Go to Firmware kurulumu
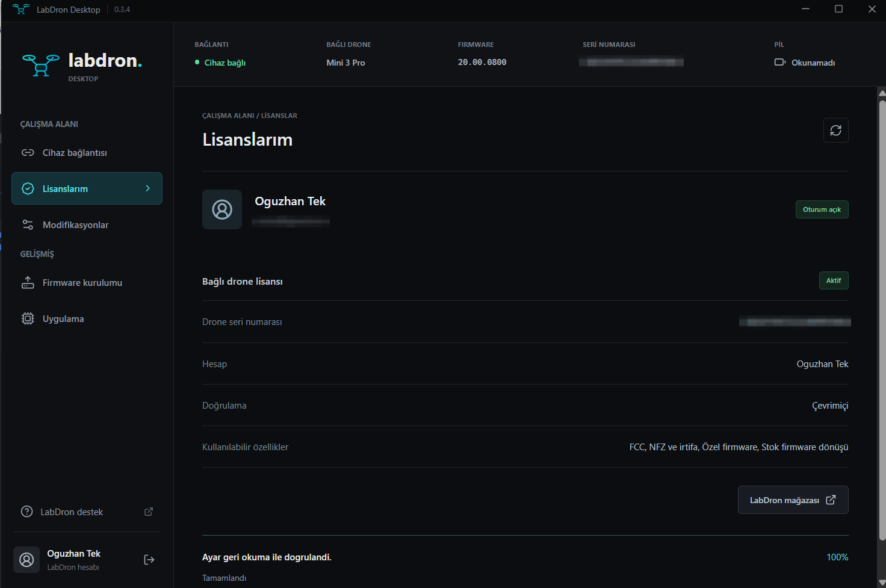Image resolution: width=886 pixels, height=588 pixels. [x=87, y=283]
